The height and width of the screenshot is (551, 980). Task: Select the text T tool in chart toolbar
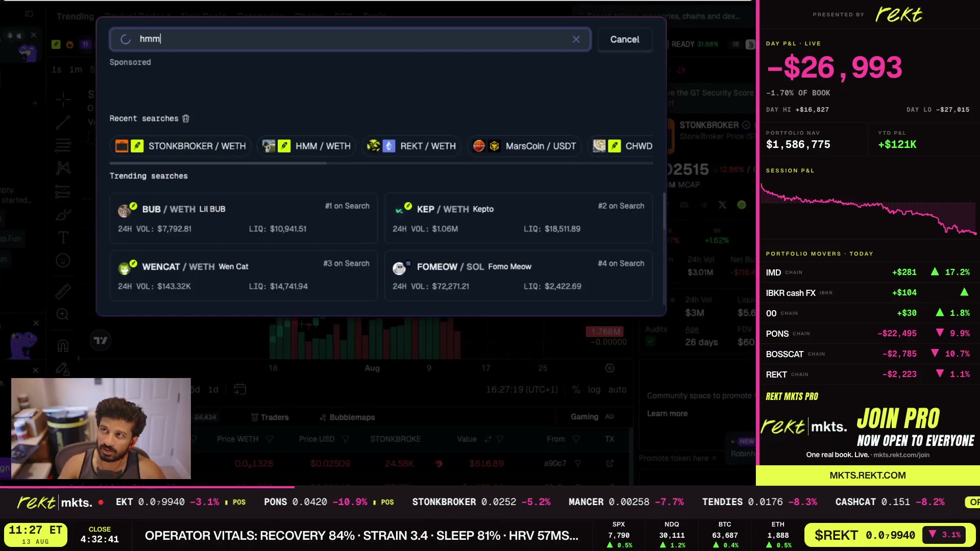63,237
